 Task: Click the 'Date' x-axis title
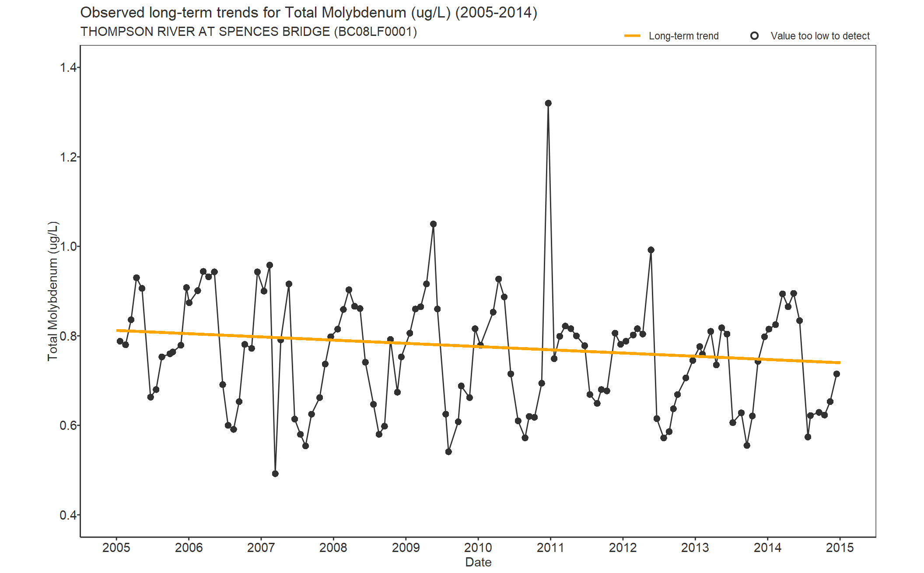tap(478, 562)
